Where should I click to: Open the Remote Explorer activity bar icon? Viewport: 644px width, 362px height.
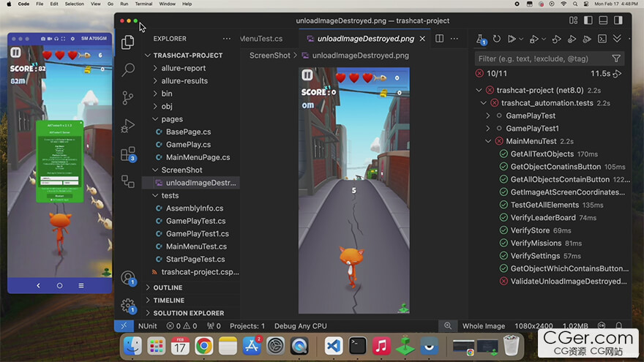pos(128,181)
